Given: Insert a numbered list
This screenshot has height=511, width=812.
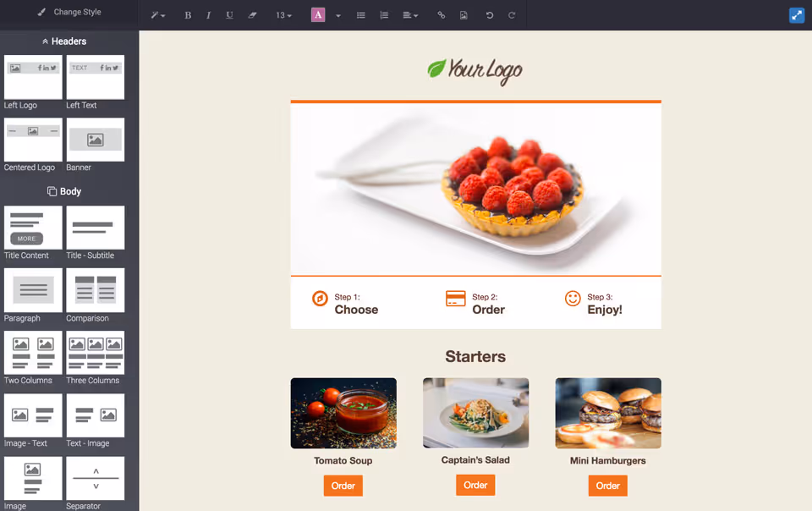Looking at the screenshot, I should (384, 15).
